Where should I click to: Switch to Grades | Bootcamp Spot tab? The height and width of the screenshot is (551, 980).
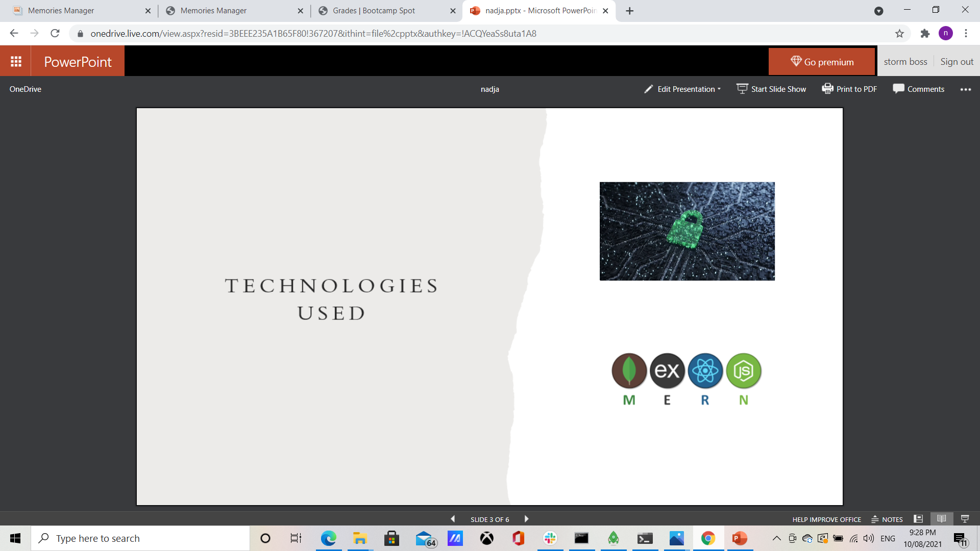pyautogui.click(x=374, y=11)
